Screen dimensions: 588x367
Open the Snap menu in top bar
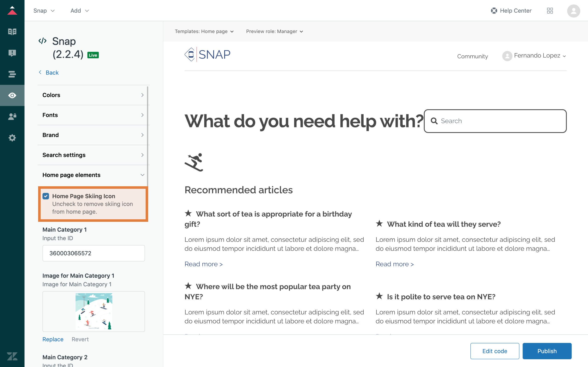coord(44,11)
